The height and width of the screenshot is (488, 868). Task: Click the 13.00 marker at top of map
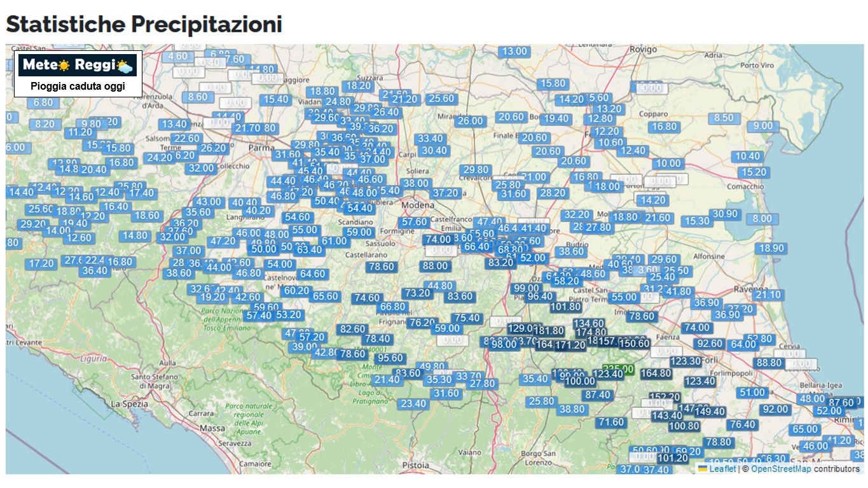514,52
